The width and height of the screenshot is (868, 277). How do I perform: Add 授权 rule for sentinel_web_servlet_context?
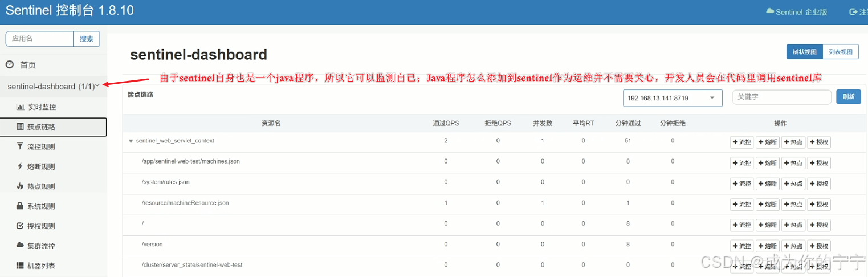(818, 142)
